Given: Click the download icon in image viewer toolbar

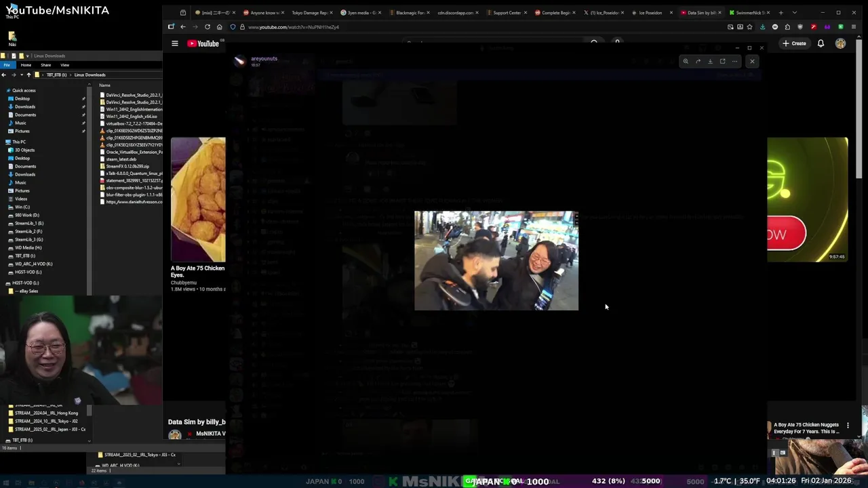Looking at the screenshot, I should 710,62.
